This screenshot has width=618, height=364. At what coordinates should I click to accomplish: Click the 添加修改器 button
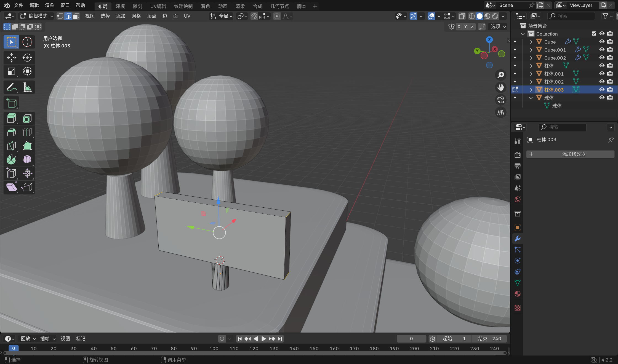pos(570,154)
